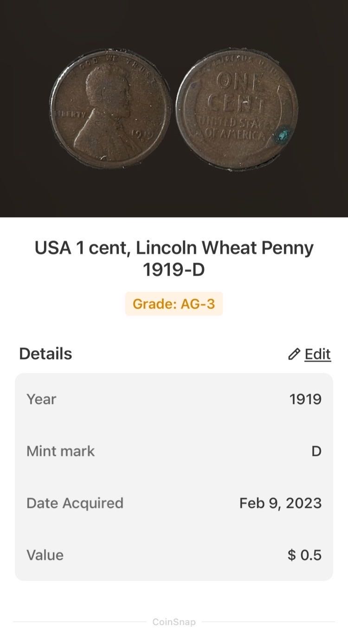Tap the CoinSnap footer label
The width and height of the screenshot is (348, 644).
click(174, 622)
